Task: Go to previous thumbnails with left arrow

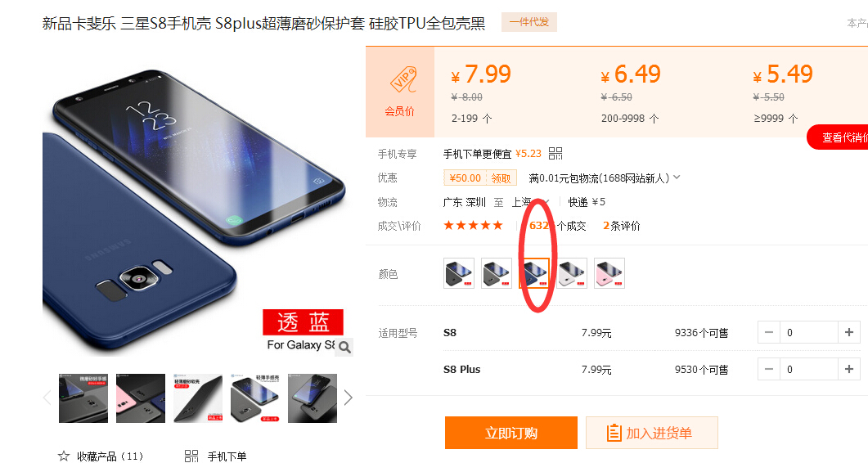Action: pyautogui.click(x=47, y=398)
